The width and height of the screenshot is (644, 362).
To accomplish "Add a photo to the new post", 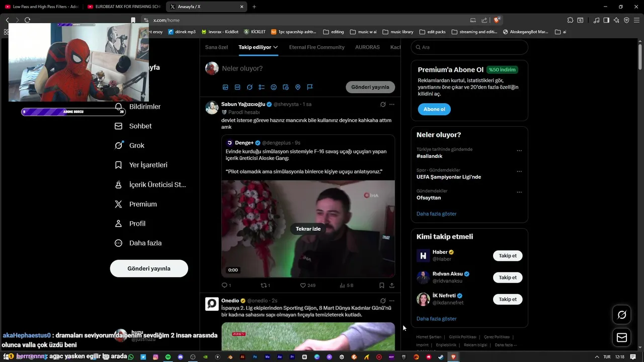I will click(x=225, y=87).
